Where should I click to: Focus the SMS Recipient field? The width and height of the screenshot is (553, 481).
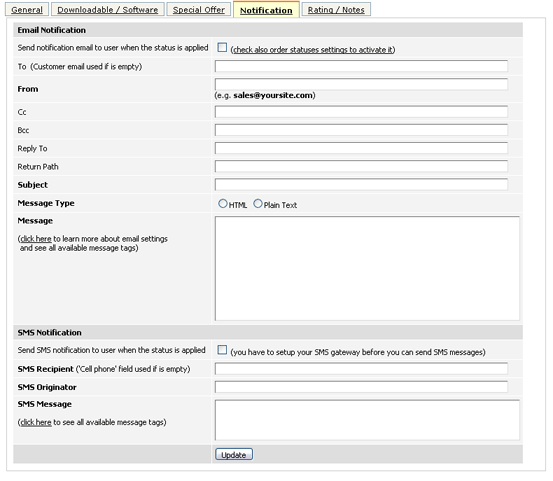361,369
